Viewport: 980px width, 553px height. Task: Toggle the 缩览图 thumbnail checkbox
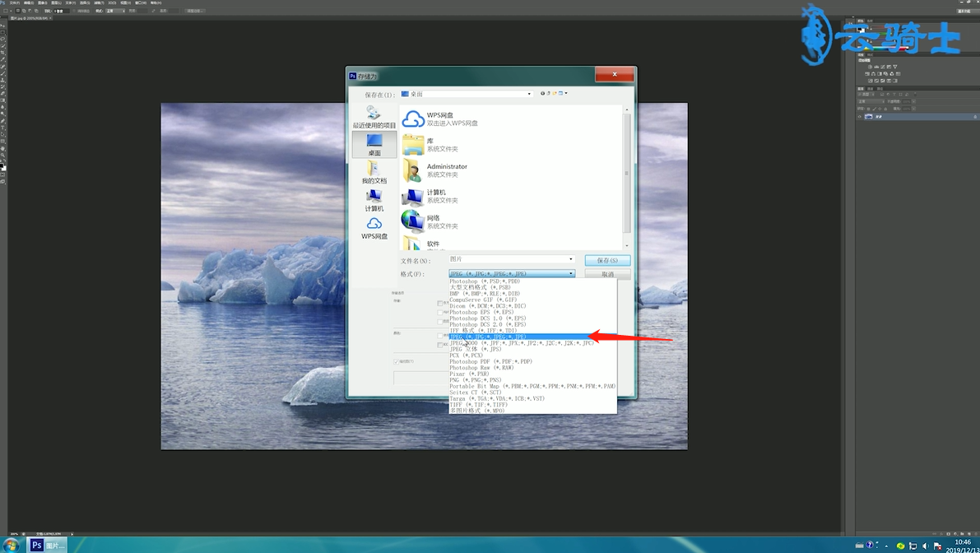[x=397, y=362]
